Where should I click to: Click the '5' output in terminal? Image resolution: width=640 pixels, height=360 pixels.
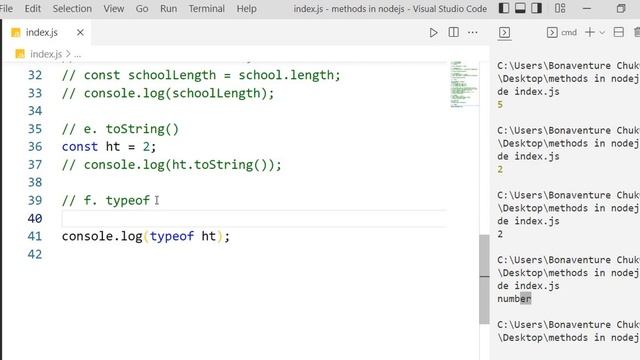tap(500, 105)
